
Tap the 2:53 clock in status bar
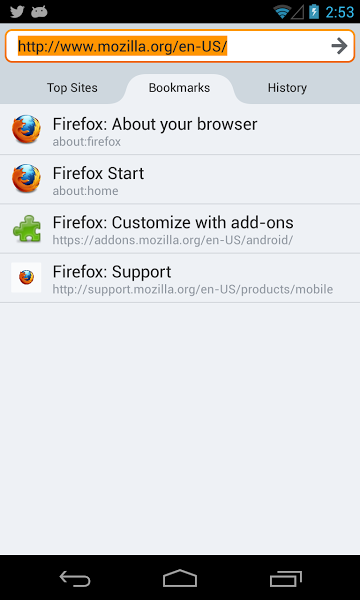pyautogui.click(x=340, y=12)
